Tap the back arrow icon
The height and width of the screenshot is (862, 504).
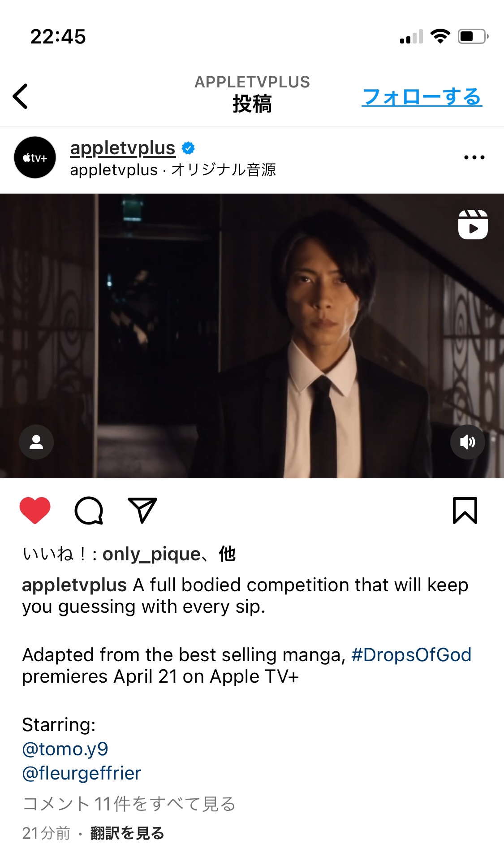[21, 96]
